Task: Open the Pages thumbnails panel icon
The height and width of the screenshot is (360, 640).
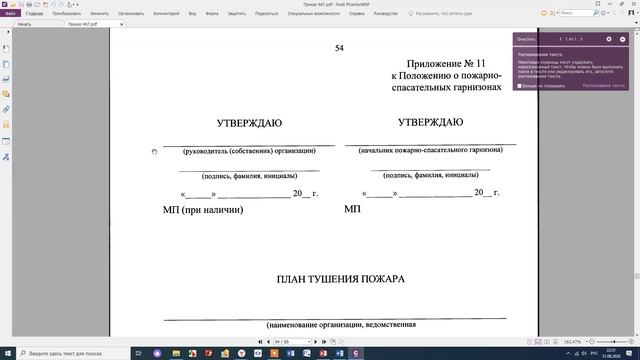Action: point(6,64)
